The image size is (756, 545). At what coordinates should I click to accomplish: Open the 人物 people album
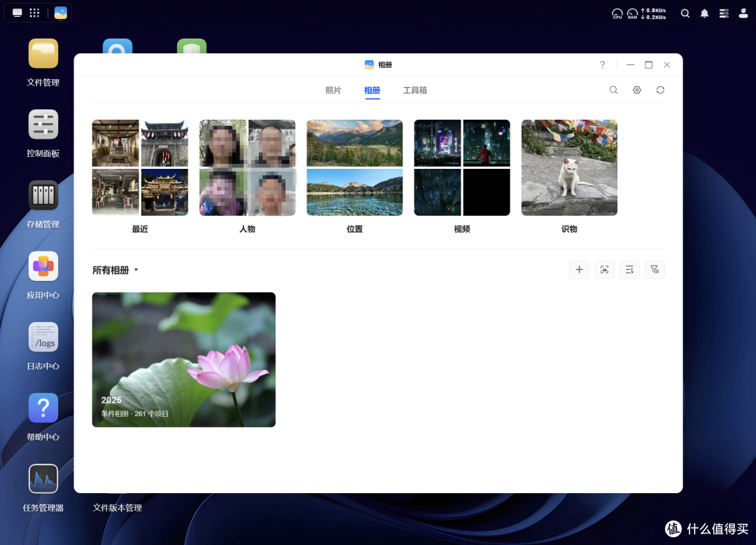(x=247, y=167)
